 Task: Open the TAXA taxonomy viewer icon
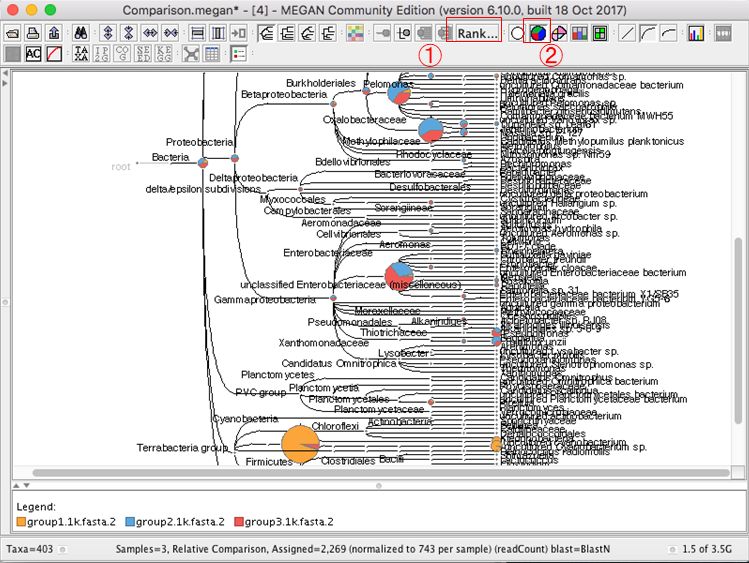pos(81,53)
